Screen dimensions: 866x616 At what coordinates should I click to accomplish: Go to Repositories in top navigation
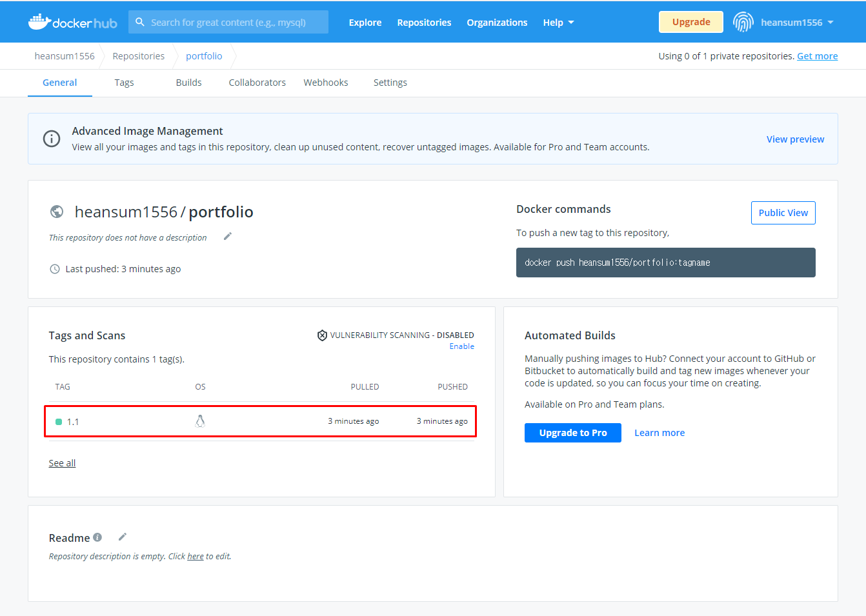424,23
